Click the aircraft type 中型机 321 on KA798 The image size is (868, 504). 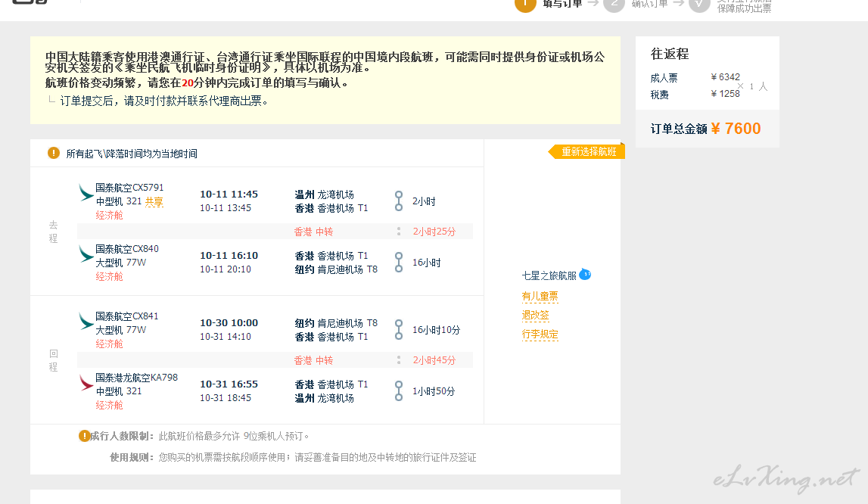click(119, 391)
